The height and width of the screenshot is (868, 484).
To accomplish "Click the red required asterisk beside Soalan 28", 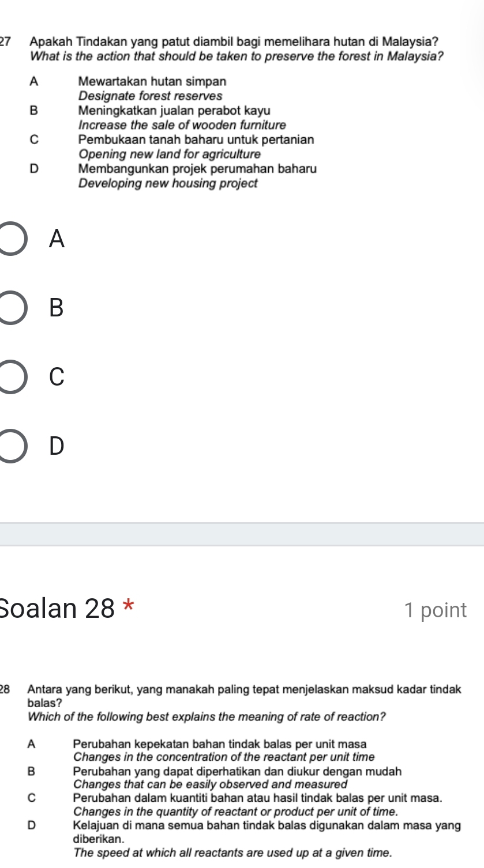I will tap(130, 606).
